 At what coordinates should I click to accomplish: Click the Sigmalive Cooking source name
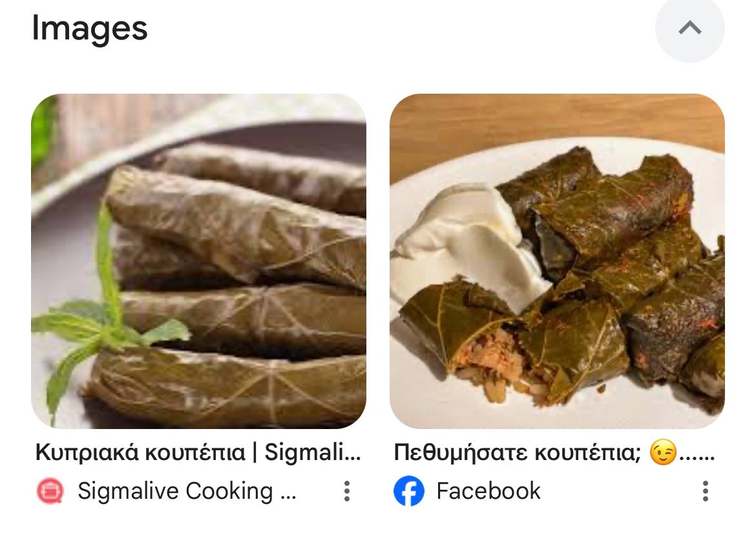[x=187, y=490]
